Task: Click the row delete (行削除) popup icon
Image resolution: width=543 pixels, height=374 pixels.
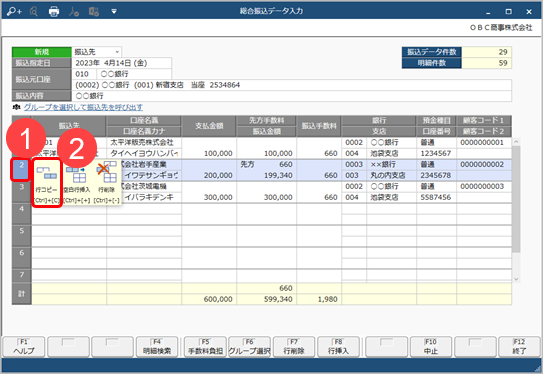Action: click(106, 182)
